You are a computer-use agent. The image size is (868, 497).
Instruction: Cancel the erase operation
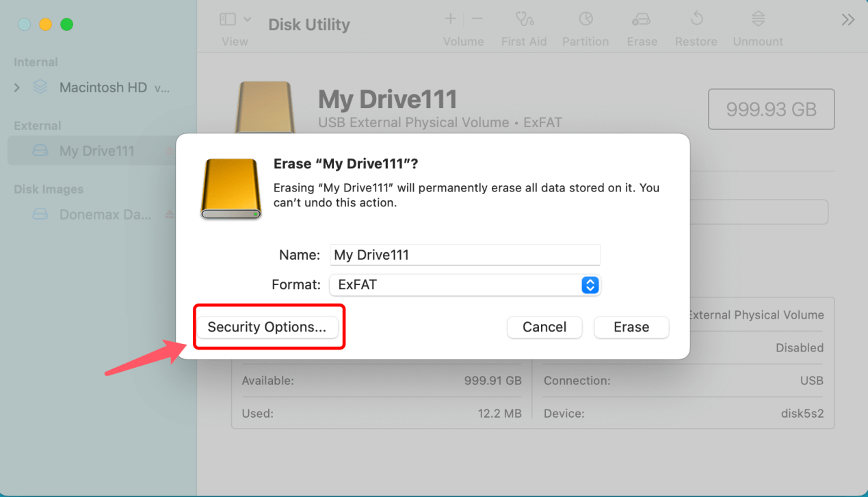[x=544, y=327]
